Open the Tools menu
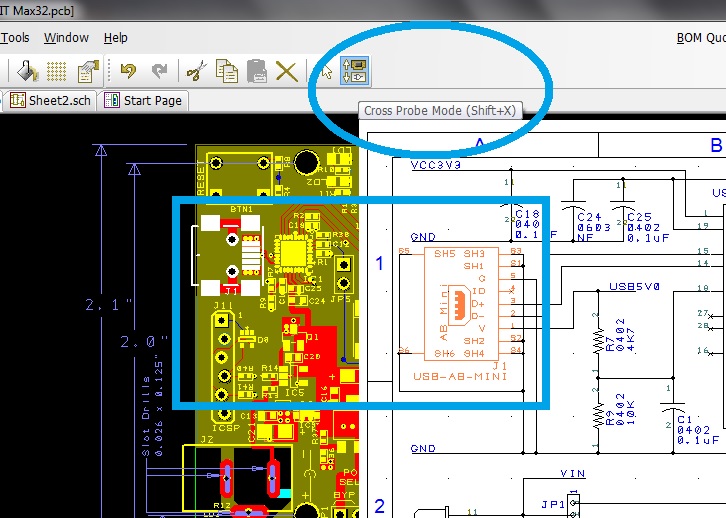 click(x=15, y=37)
